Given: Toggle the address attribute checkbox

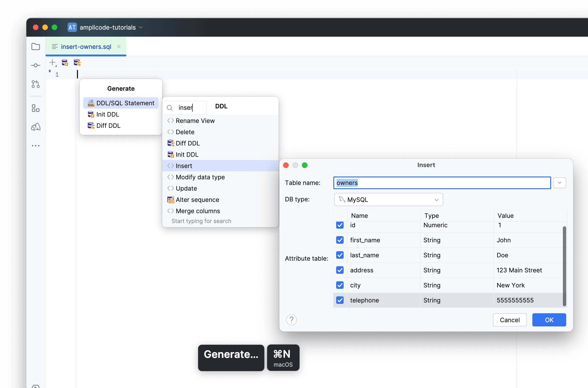Looking at the screenshot, I should click(x=340, y=270).
